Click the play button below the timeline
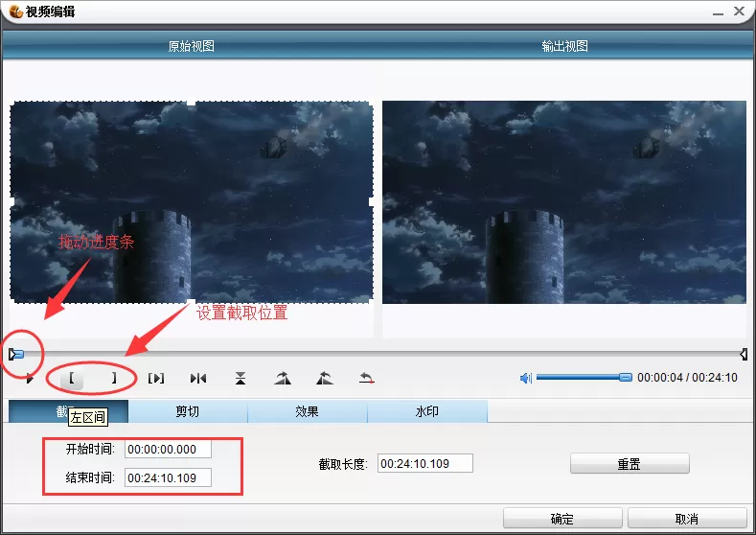The width and height of the screenshot is (756, 535). [30, 379]
